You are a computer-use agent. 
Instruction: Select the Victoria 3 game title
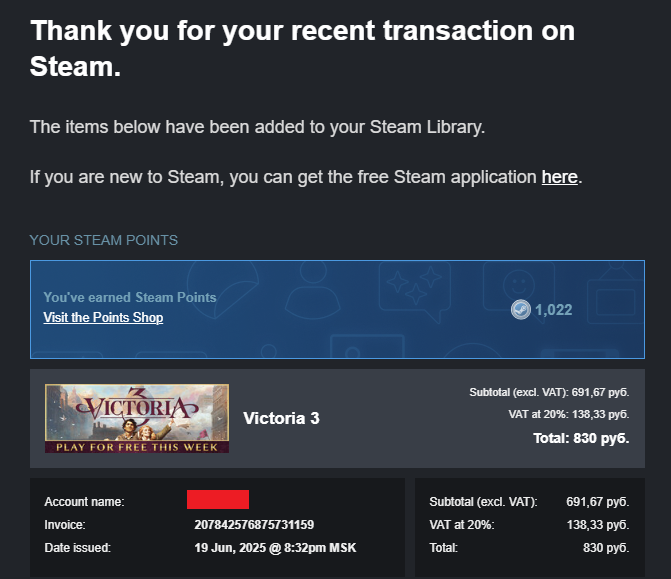coord(281,418)
